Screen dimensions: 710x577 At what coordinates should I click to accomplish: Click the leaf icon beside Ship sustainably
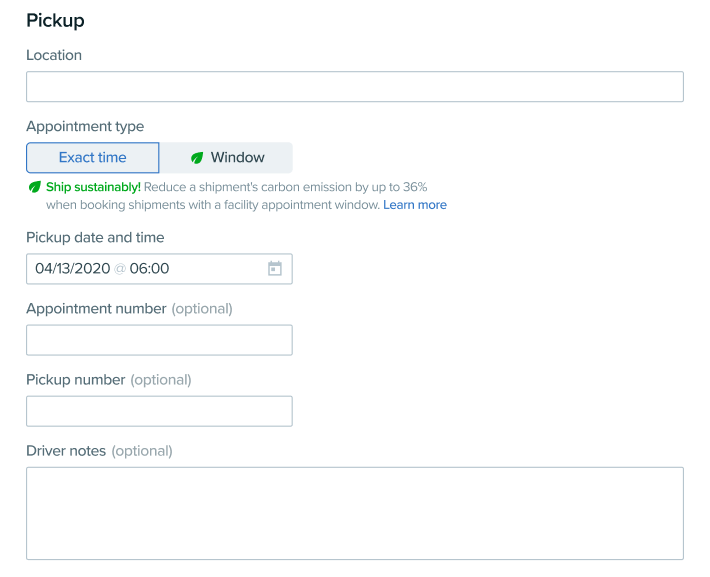(x=34, y=187)
